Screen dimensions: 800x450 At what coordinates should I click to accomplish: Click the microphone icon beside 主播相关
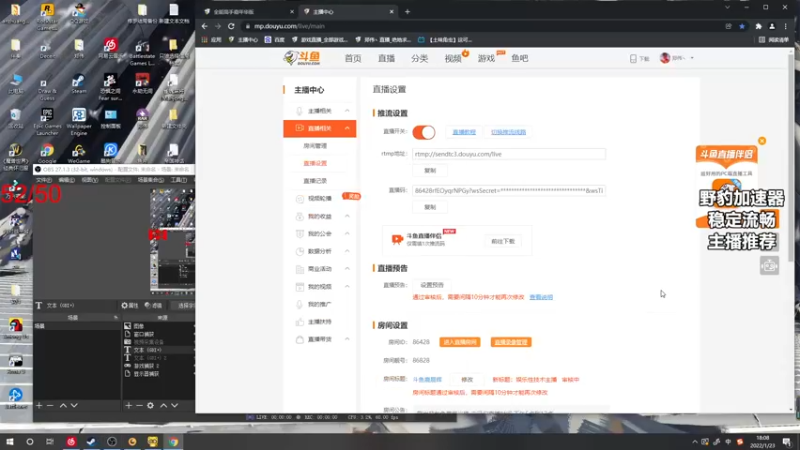pos(299,111)
